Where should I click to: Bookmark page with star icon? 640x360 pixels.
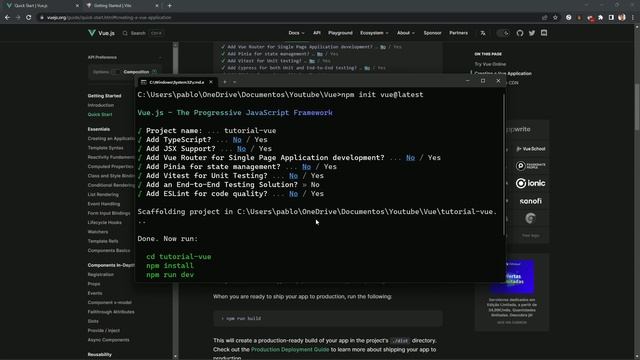(x=555, y=18)
